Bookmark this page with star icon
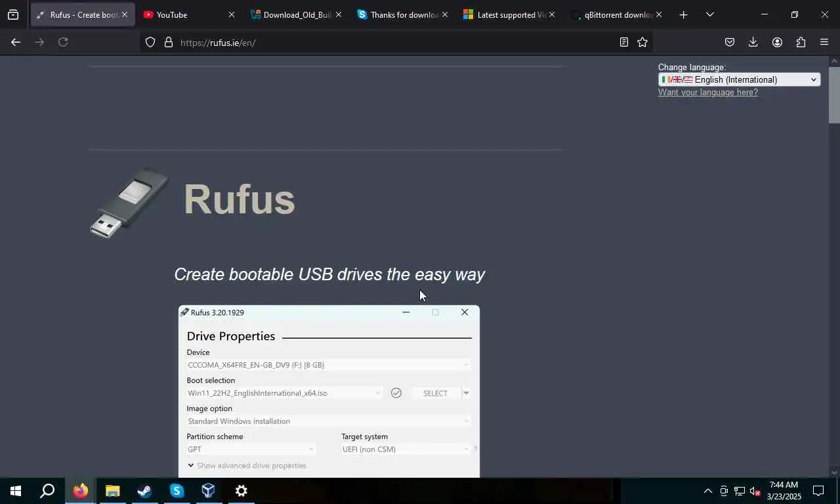The height and width of the screenshot is (504, 840). (x=642, y=42)
